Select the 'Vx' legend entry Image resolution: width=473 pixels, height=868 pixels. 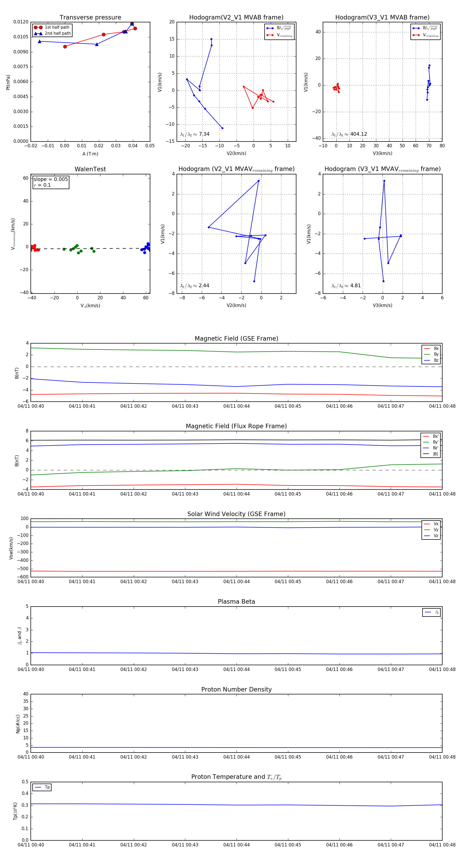[431, 524]
